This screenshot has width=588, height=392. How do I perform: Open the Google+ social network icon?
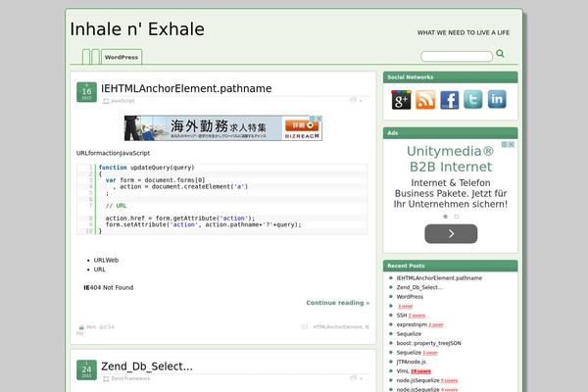(401, 99)
